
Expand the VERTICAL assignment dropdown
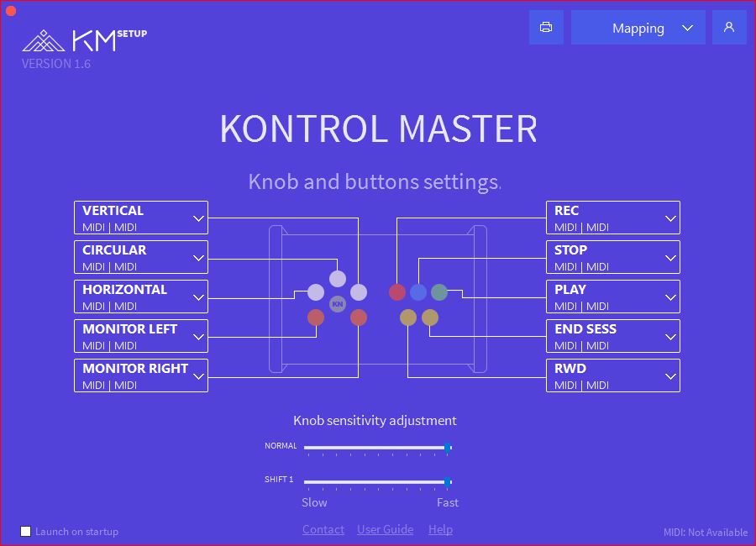click(x=141, y=218)
